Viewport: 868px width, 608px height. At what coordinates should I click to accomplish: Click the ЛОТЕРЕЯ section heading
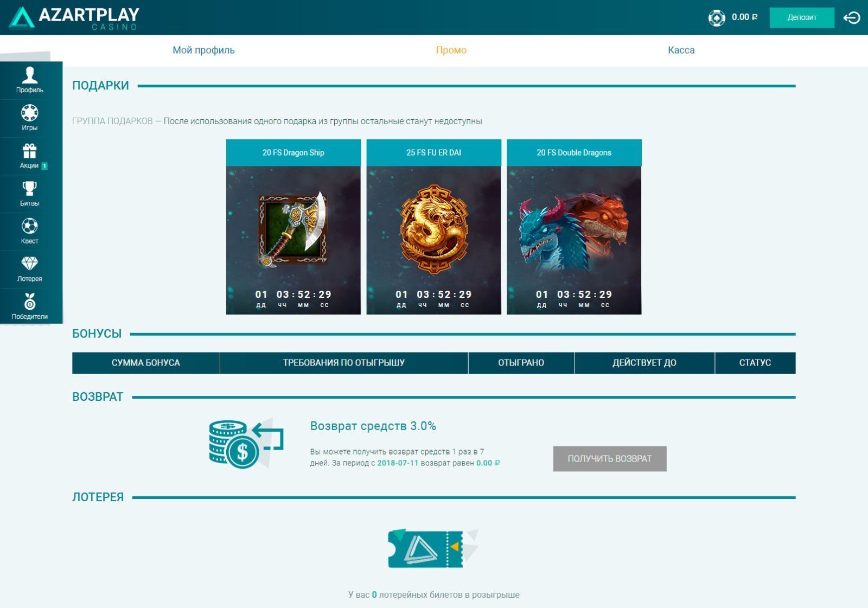click(98, 497)
